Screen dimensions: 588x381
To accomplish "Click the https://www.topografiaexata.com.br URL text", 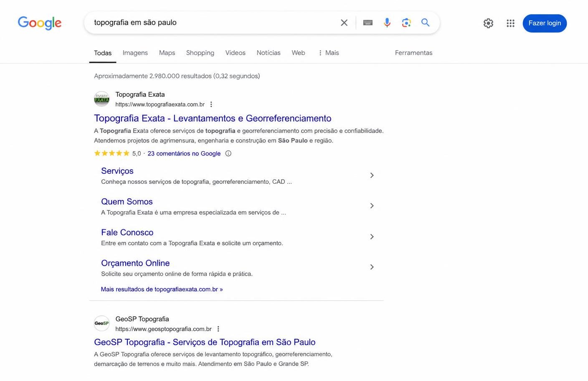I will pos(160,104).
